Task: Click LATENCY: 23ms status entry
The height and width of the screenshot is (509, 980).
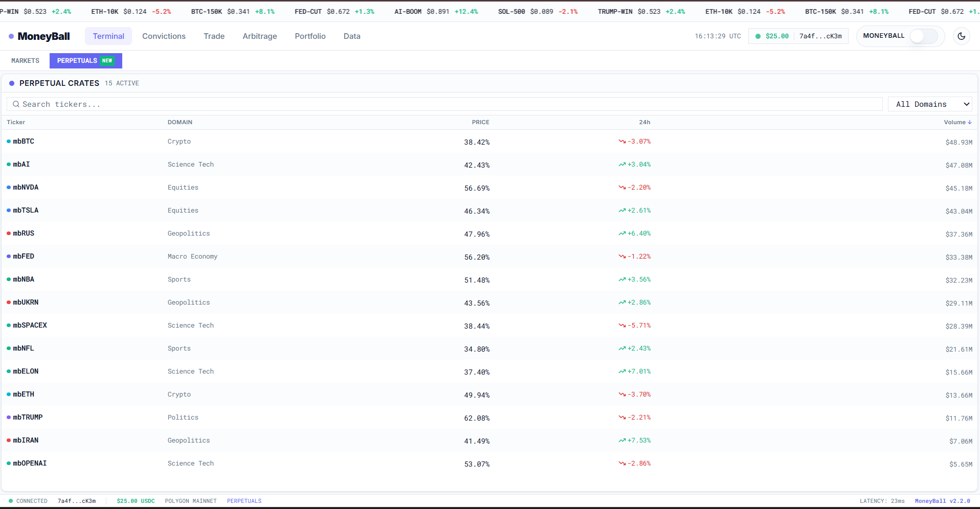Action: 882,501
